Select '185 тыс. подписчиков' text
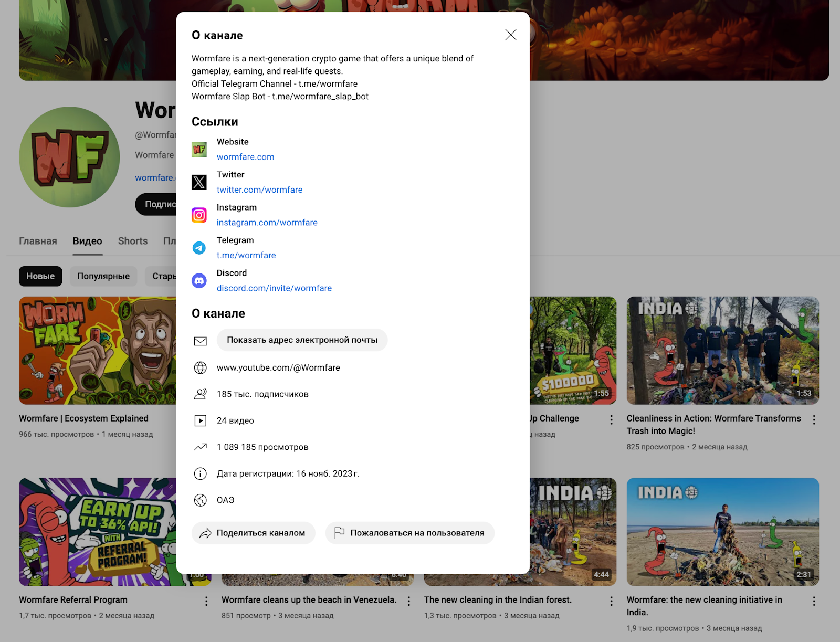 tap(262, 394)
